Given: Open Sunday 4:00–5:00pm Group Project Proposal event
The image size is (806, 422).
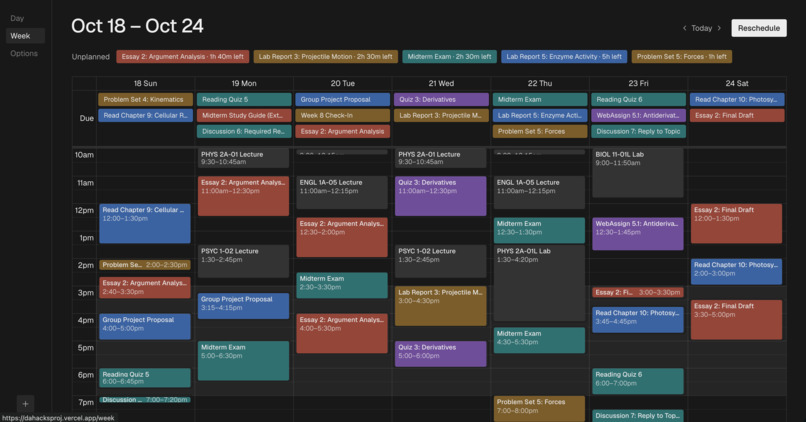Looking at the screenshot, I should tap(145, 326).
